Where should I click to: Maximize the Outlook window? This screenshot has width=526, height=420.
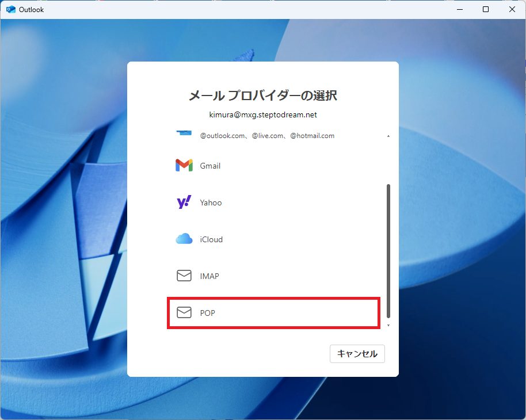(x=486, y=9)
